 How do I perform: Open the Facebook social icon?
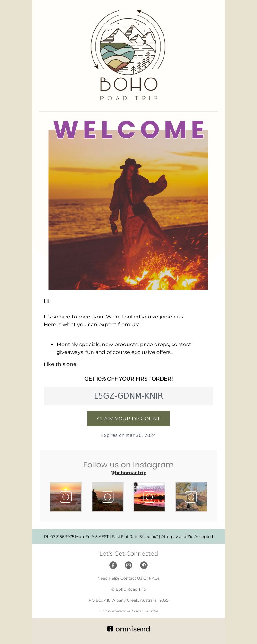click(113, 565)
